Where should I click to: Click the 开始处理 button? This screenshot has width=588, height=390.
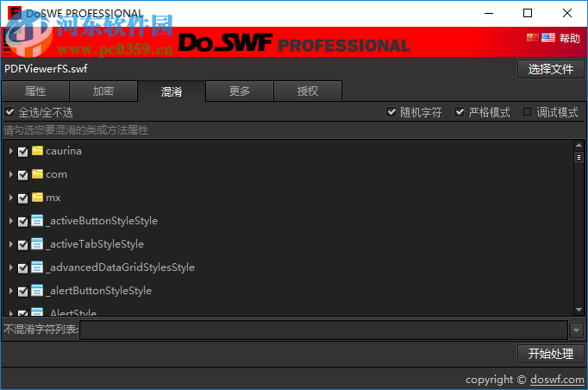pyautogui.click(x=551, y=354)
